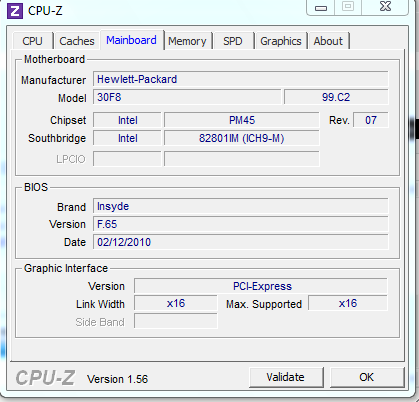Minimize the CPU-Z window
Screen dimensions: 419x402
321,7
